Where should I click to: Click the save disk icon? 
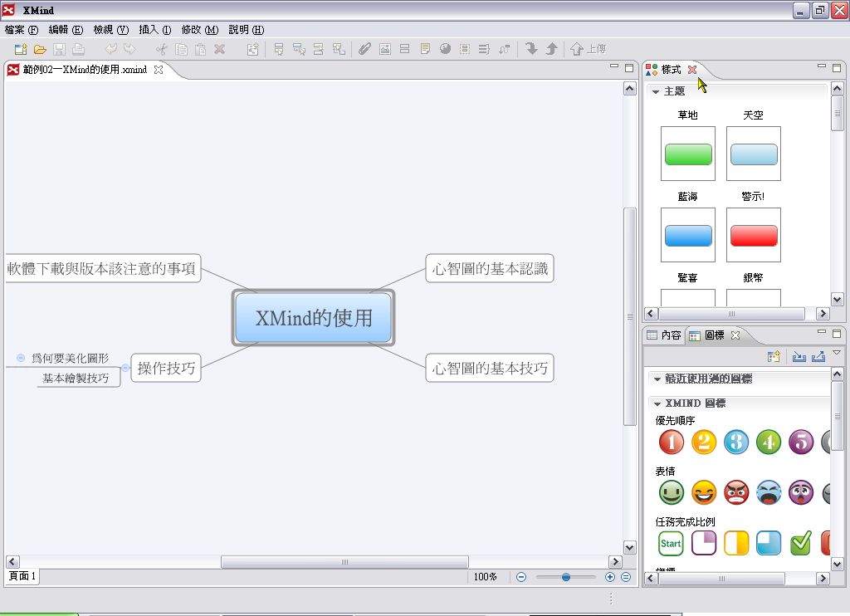[59, 49]
